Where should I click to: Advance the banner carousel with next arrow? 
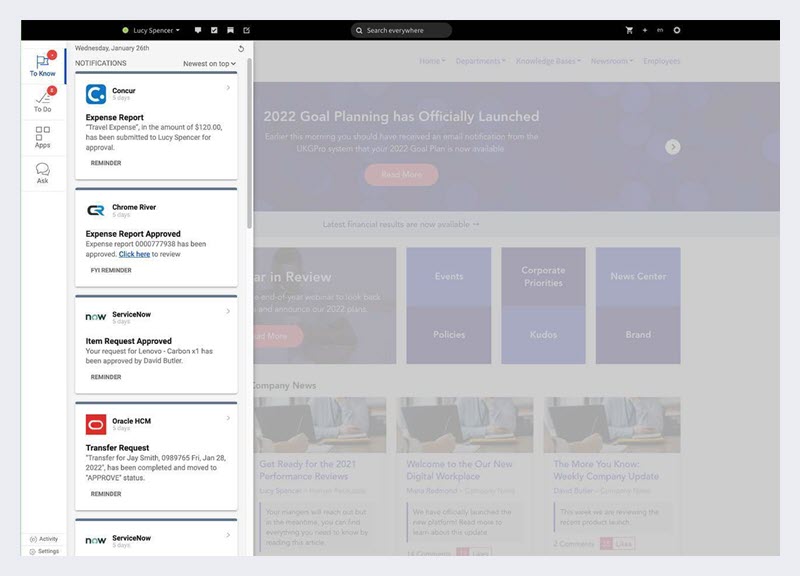click(x=672, y=147)
